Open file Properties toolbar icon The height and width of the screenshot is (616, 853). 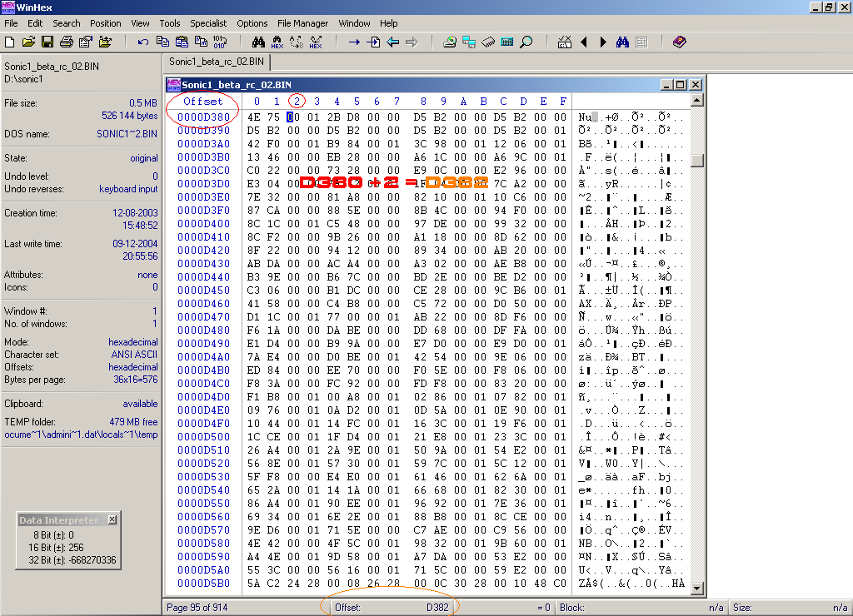click(86, 42)
